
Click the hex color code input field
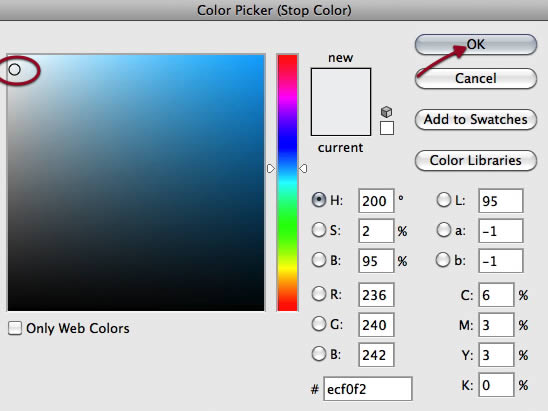point(368,389)
